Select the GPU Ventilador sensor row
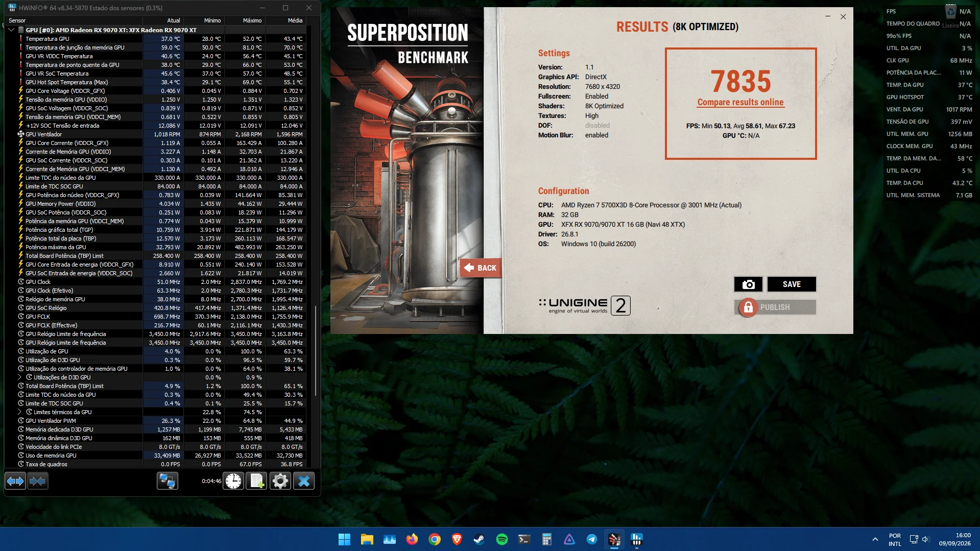980x551 pixels. 156,134
